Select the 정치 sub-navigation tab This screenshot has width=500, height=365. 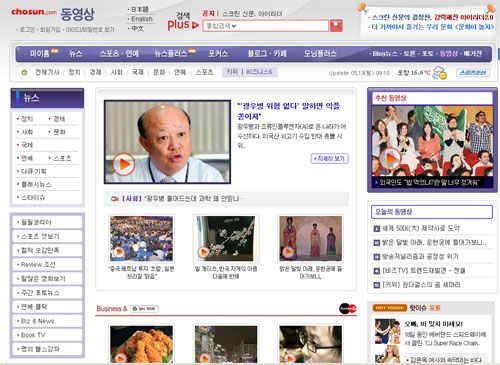click(x=74, y=72)
